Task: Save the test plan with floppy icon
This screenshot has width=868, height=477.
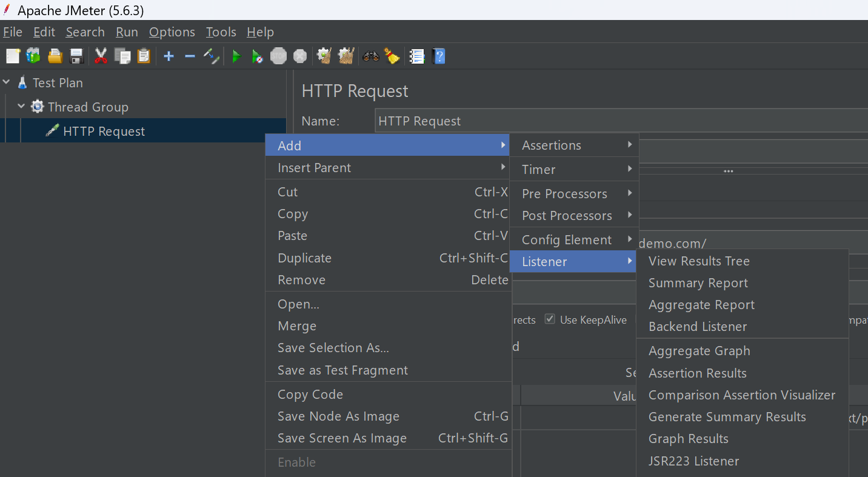Action: click(76, 56)
